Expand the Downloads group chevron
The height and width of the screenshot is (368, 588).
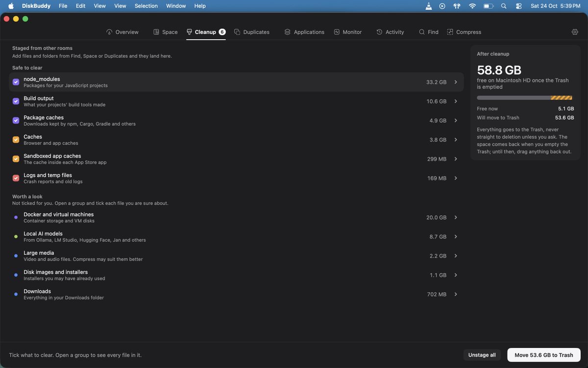456,294
